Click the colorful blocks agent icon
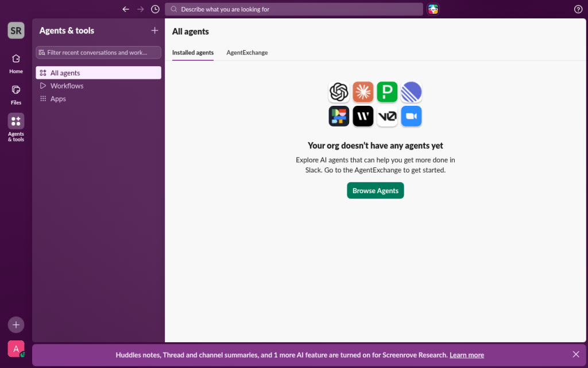The width and height of the screenshot is (588, 368). [339, 116]
